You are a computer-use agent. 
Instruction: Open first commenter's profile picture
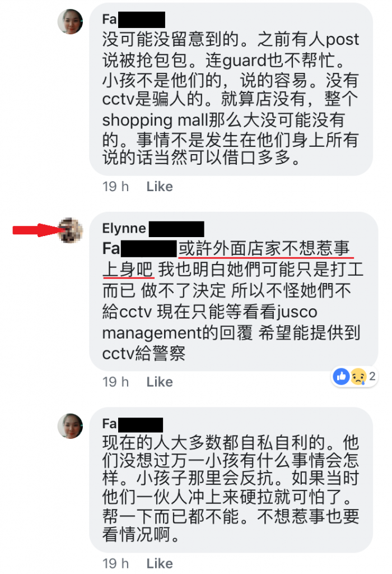70,22
